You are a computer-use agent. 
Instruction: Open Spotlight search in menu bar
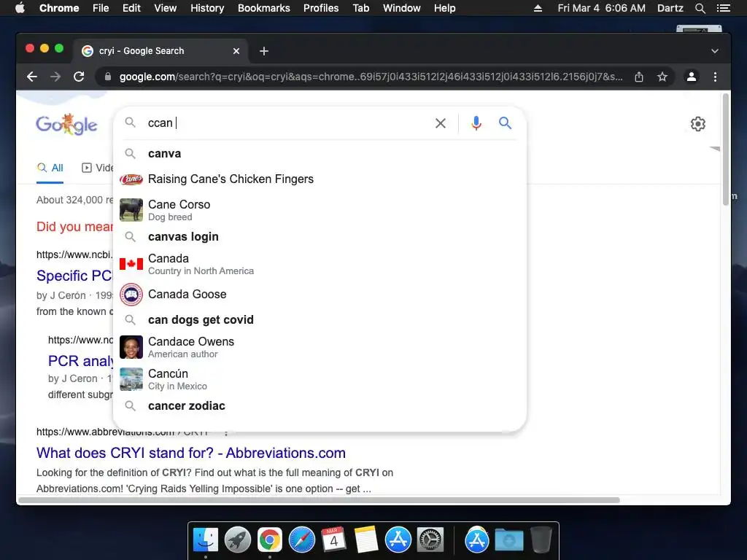pyautogui.click(x=700, y=8)
